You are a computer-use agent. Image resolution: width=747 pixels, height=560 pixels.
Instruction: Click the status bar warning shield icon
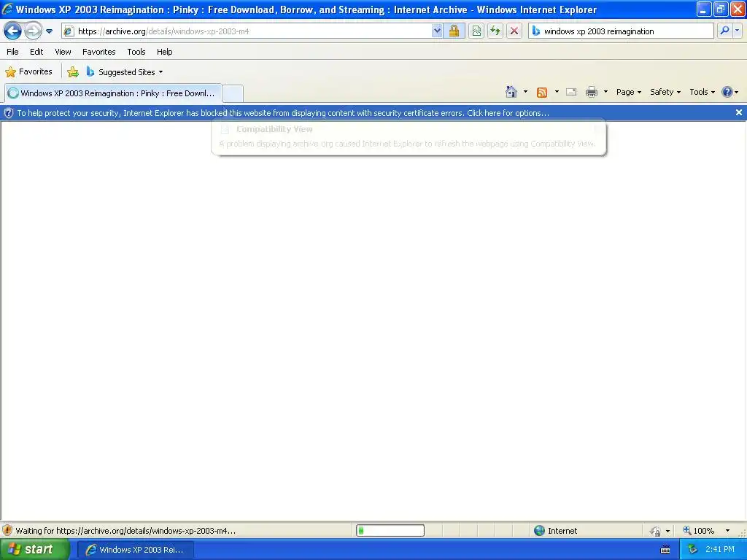click(x=7, y=531)
